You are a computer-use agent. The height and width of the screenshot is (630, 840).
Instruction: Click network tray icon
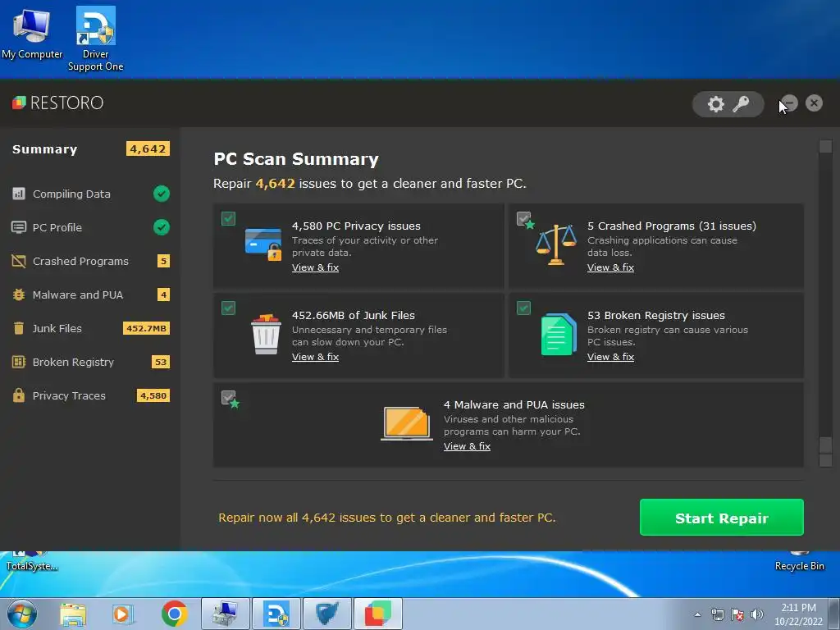point(717,614)
